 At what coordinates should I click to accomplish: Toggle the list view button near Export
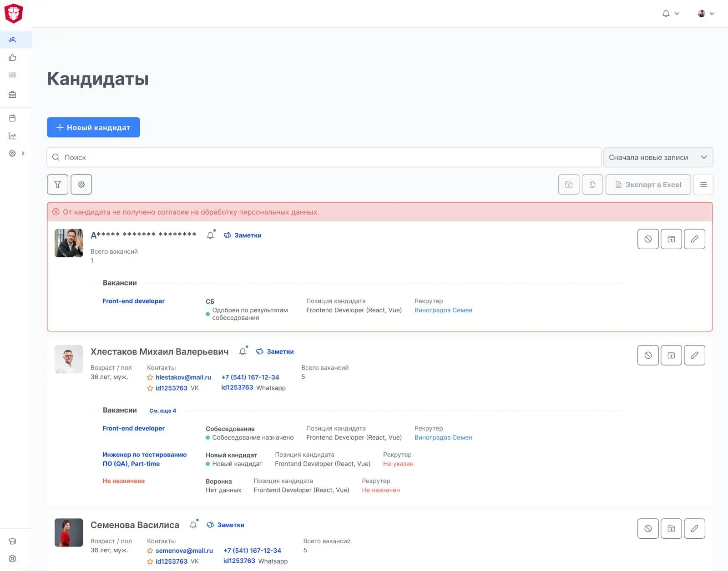pos(703,185)
